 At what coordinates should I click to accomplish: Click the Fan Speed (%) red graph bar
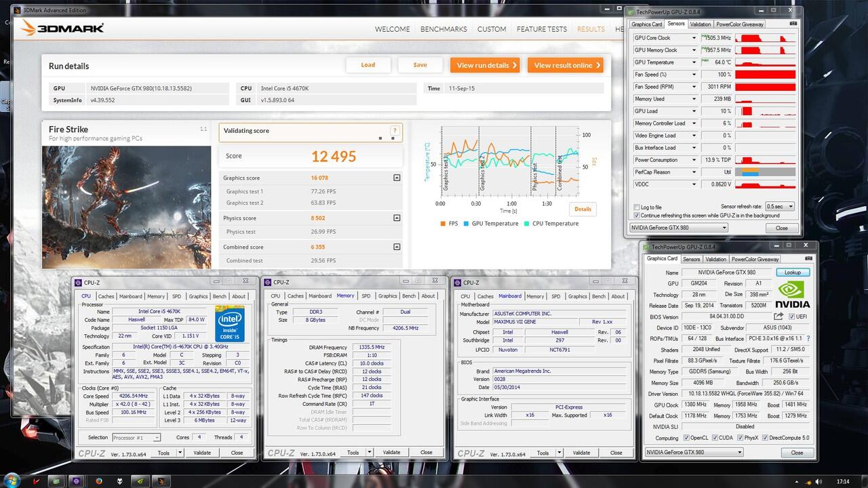click(765, 75)
